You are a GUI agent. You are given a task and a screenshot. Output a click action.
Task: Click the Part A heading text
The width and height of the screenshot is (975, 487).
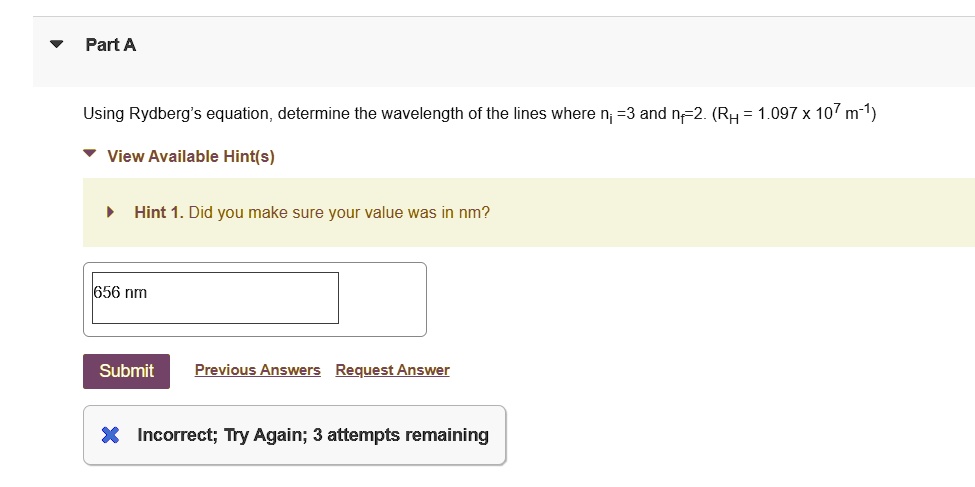pos(111,45)
